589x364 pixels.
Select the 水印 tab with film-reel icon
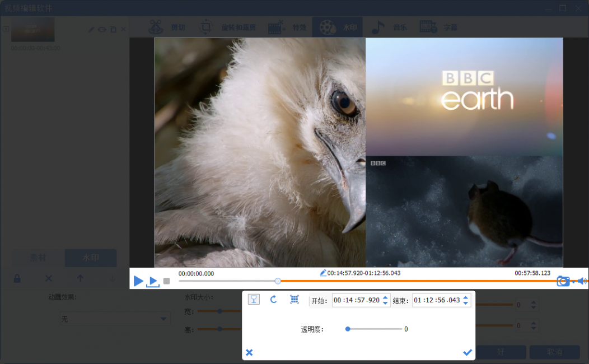coord(338,27)
